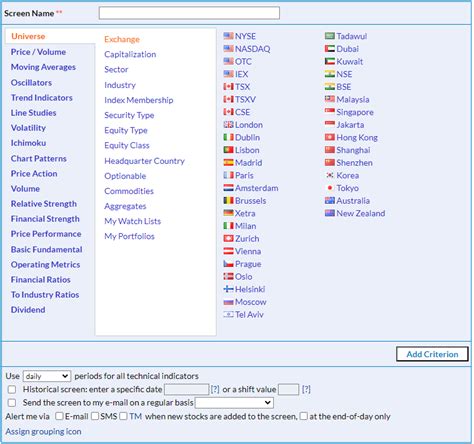Image resolution: width=474 pixels, height=444 pixels.
Task: Select the Exchange criterion
Action: (x=122, y=39)
